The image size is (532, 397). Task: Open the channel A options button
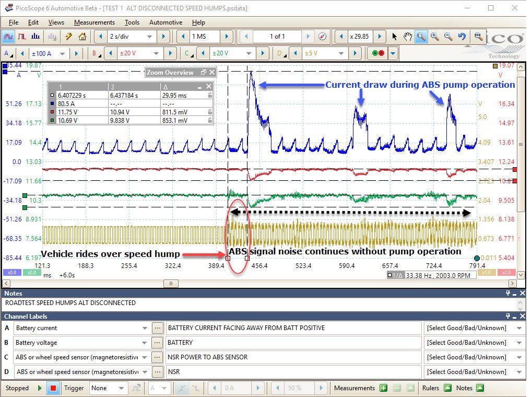(x=8, y=53)
